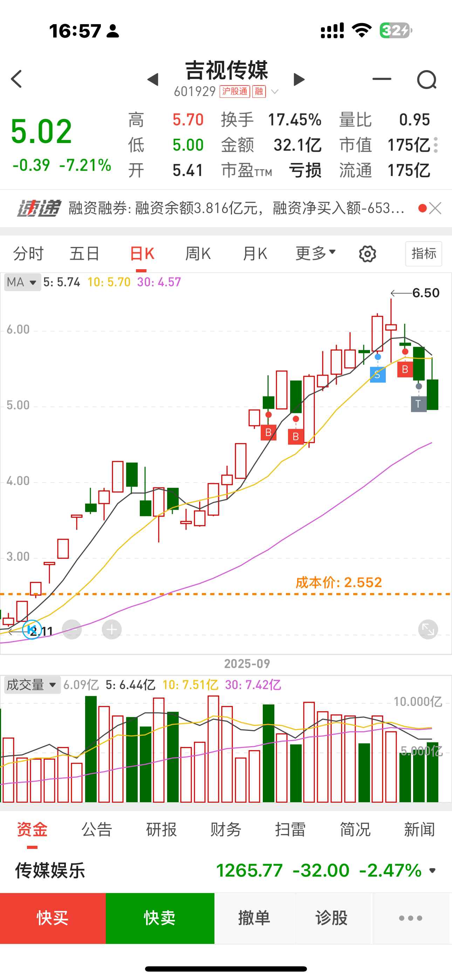Tap the 沪股通 tag
The height and width of the screenshot is (980, 452).
coord(234,91)
